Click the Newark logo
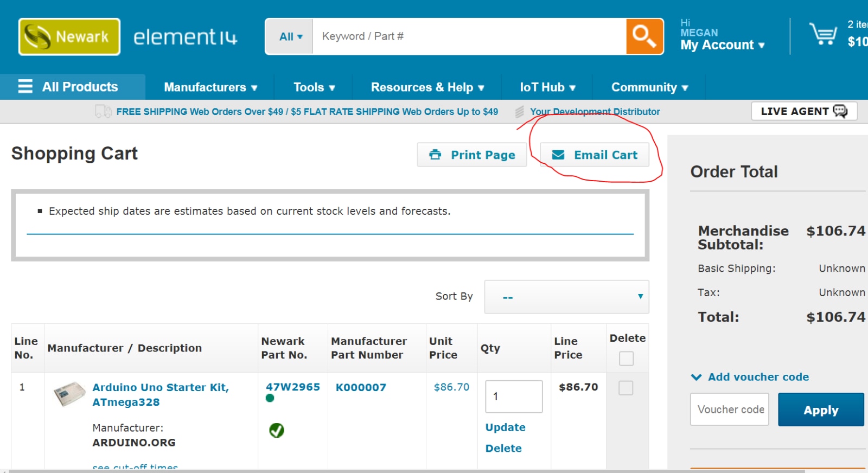The width and height of the screenshot is (868, 473). [69, 37]
